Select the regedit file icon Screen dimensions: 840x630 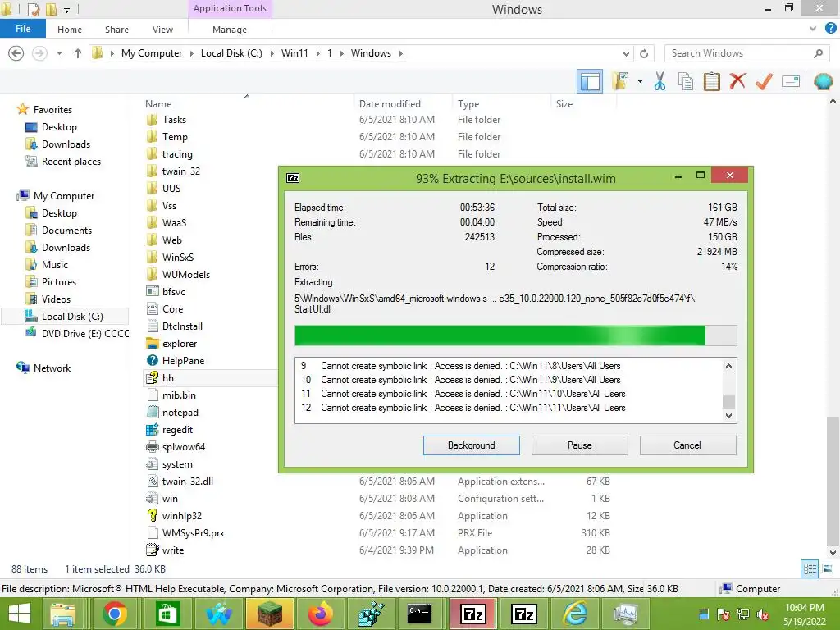(153, 430)
